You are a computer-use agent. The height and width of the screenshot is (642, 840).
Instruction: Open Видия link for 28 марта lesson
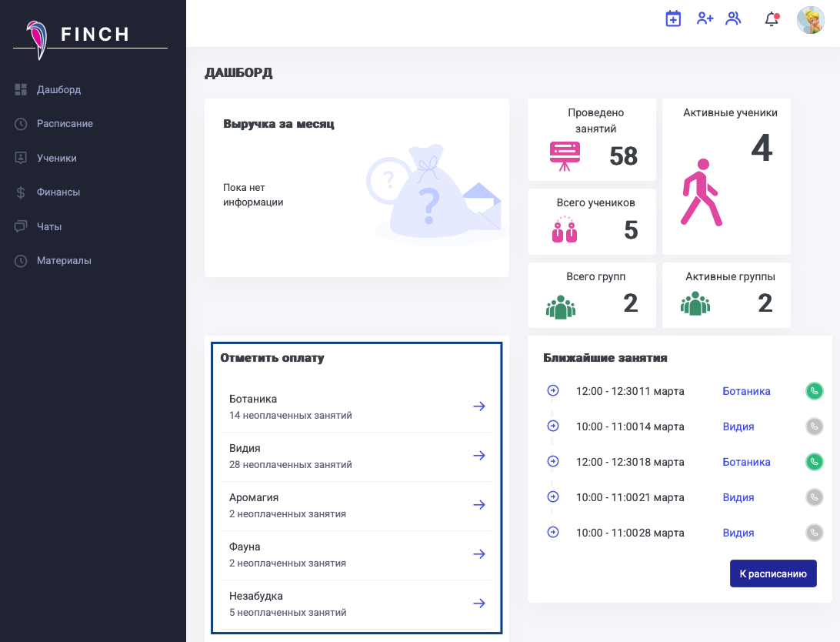click(x=738, y=533)
